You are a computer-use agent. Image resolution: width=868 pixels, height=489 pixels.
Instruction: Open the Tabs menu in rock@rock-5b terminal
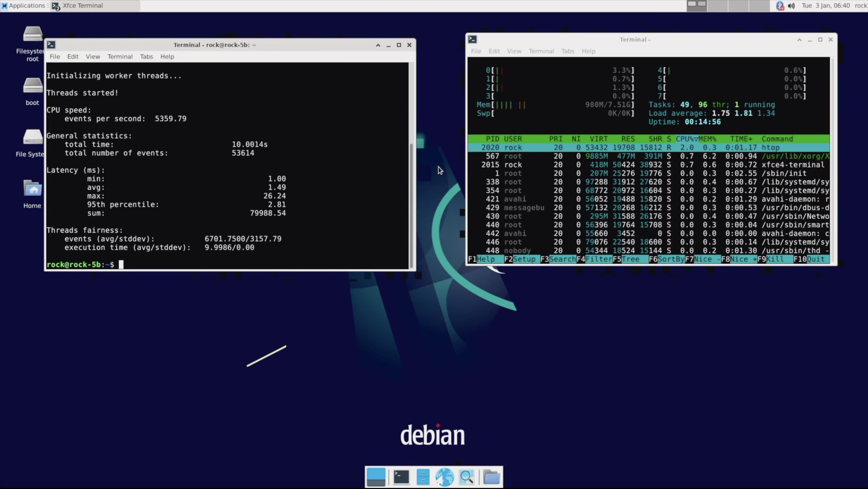click(x=146, y=57)
